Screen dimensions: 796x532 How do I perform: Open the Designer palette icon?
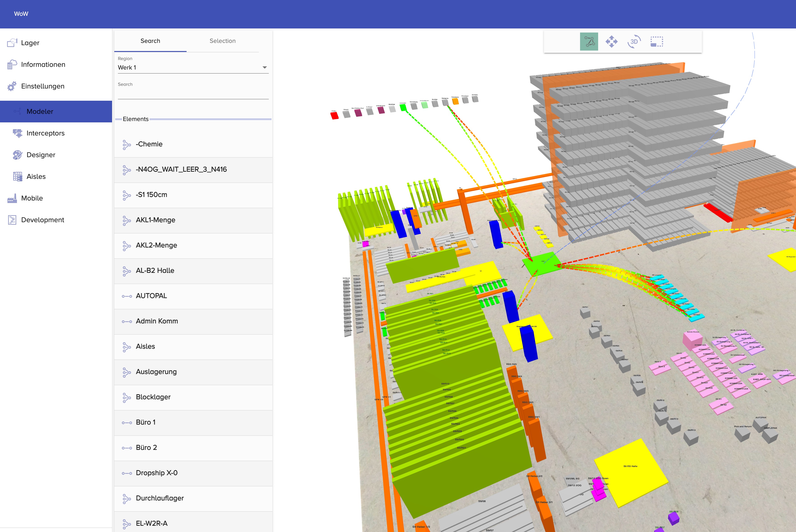17,155
